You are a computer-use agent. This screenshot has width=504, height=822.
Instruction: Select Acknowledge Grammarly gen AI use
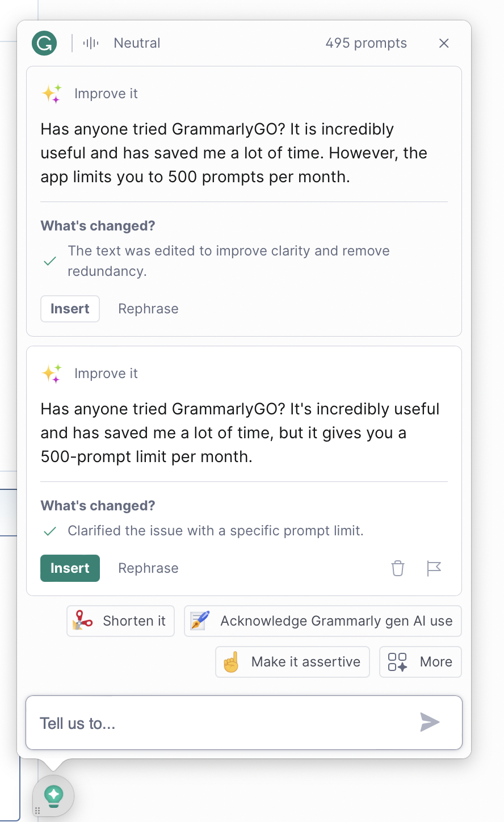click(x=323, y=621)
